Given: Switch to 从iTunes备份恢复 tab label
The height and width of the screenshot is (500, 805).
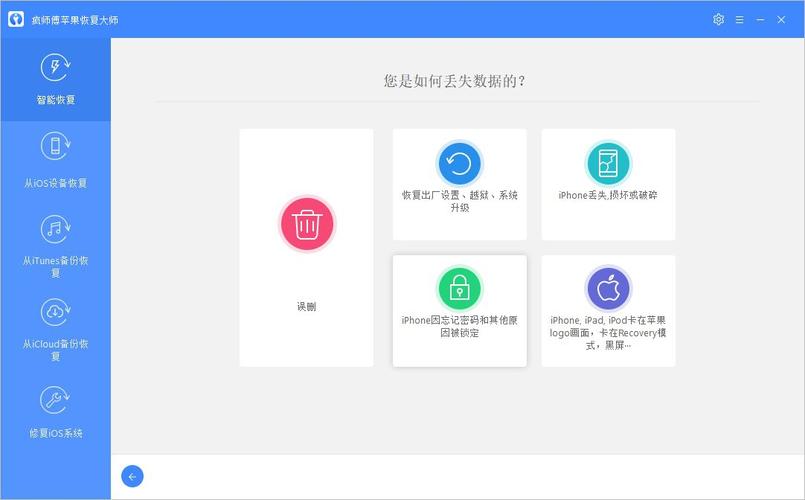Looking at the screenshot, I should [55, 266].
